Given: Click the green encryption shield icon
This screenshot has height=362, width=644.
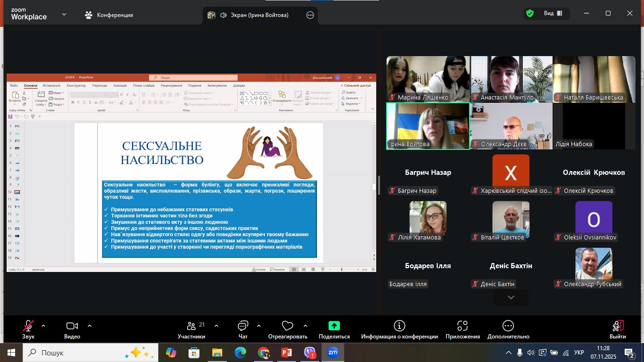Looking at the screenshot, I should 530,14.
